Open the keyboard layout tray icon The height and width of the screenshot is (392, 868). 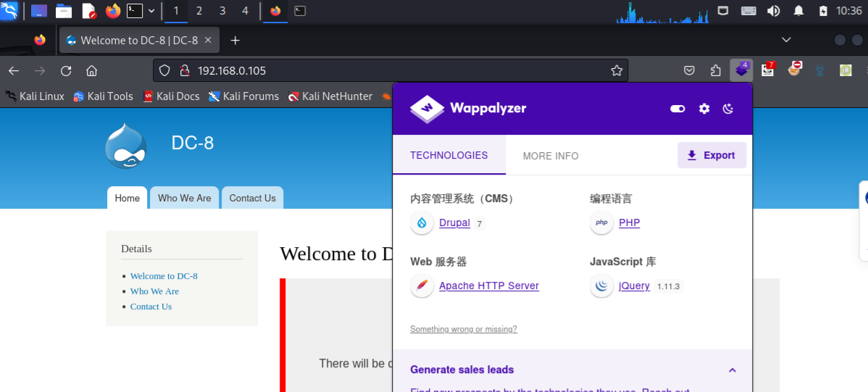(x=748, y=11)
